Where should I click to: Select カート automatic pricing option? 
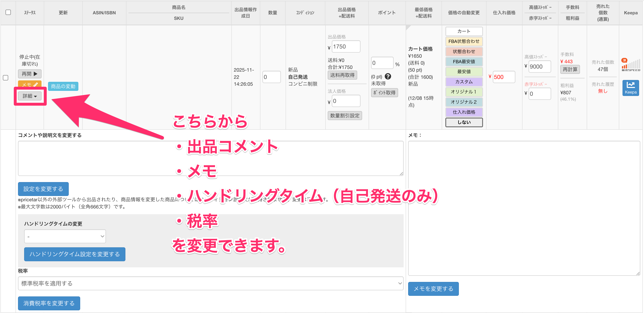click(x=464, y=31)
